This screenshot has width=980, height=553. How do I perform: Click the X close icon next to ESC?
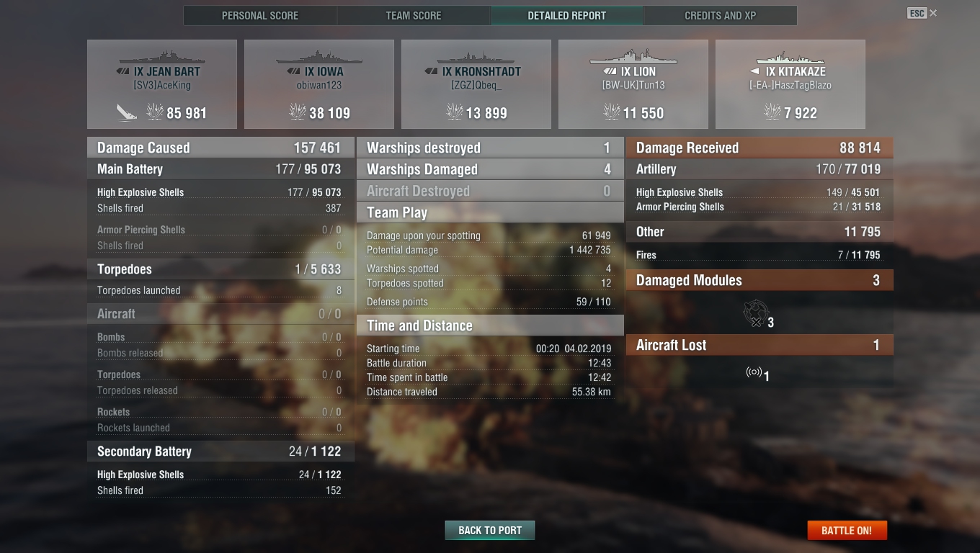[933, 13]
